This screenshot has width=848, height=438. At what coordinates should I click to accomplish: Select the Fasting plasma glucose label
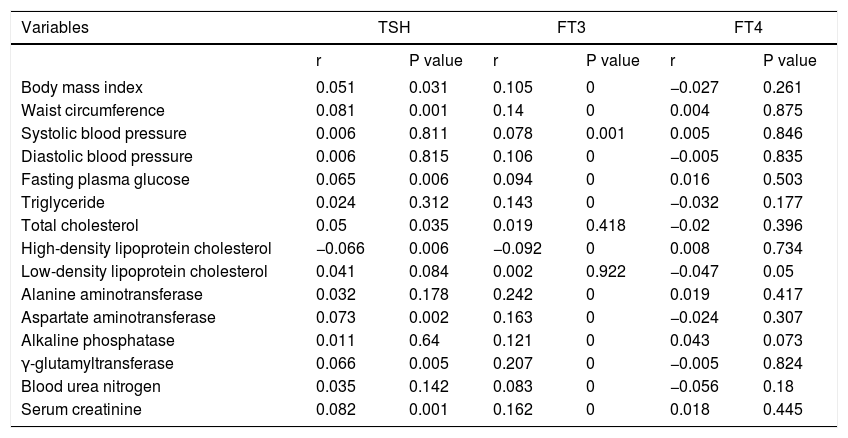(98, 179)
